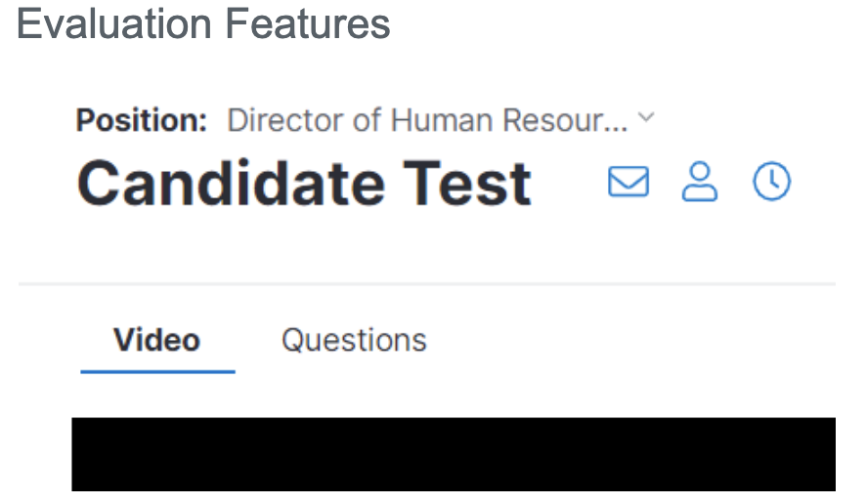This screenshot has height=504, width=866.
Task: Expand the Position dropdown chevron
Action: [x=645, y=118]
